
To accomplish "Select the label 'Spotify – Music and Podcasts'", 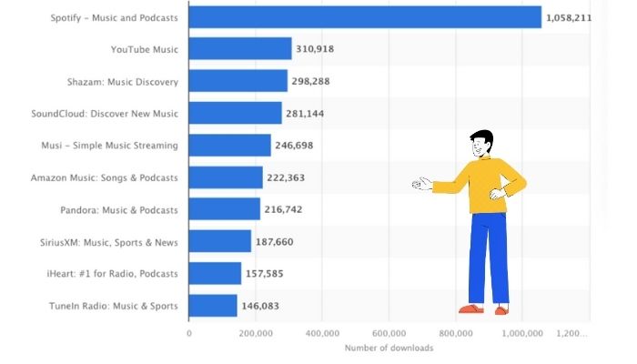I will point(114,18).
